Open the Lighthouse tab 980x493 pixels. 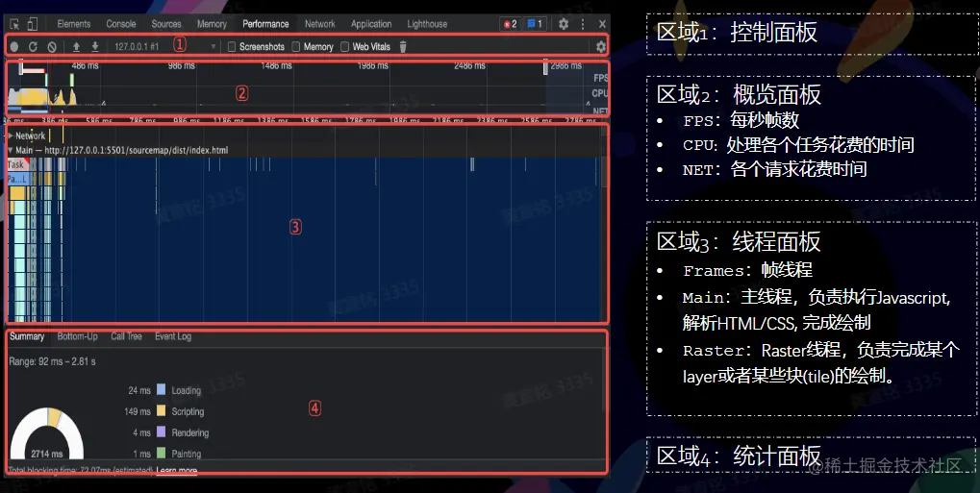427,24
